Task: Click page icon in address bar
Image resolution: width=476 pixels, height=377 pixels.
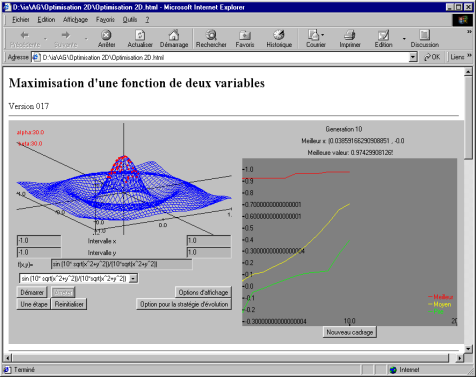Action: point(36,57)
